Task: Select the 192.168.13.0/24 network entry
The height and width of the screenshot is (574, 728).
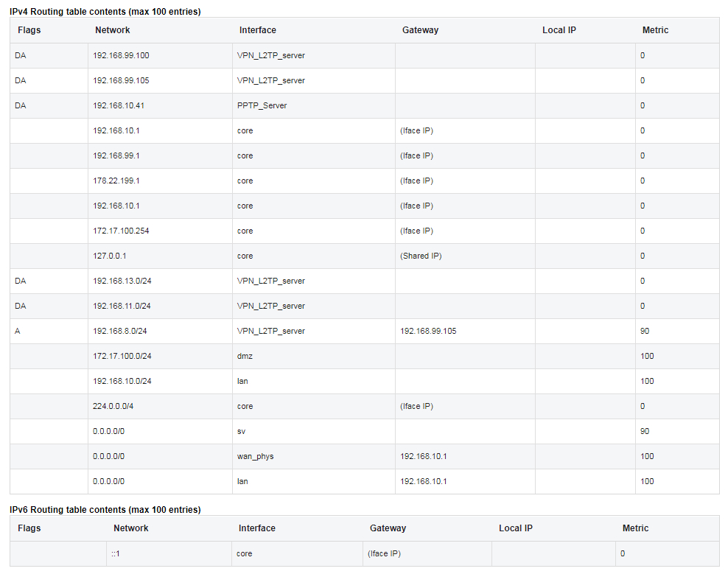Action: click(x=122, y=281)
